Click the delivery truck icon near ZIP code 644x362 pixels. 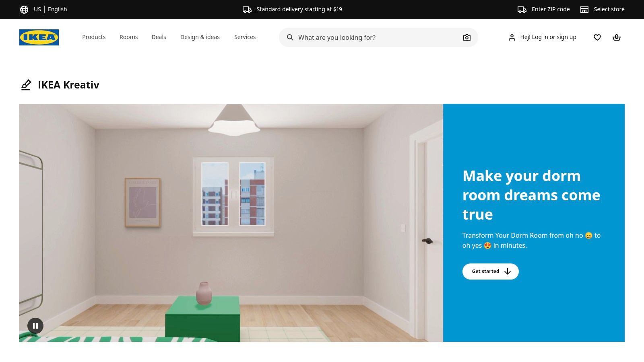point(522,9)
